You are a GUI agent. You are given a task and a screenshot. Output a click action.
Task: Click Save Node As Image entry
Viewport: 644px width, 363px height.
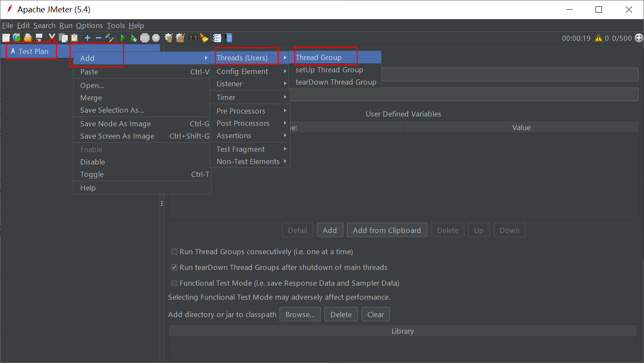142,124
